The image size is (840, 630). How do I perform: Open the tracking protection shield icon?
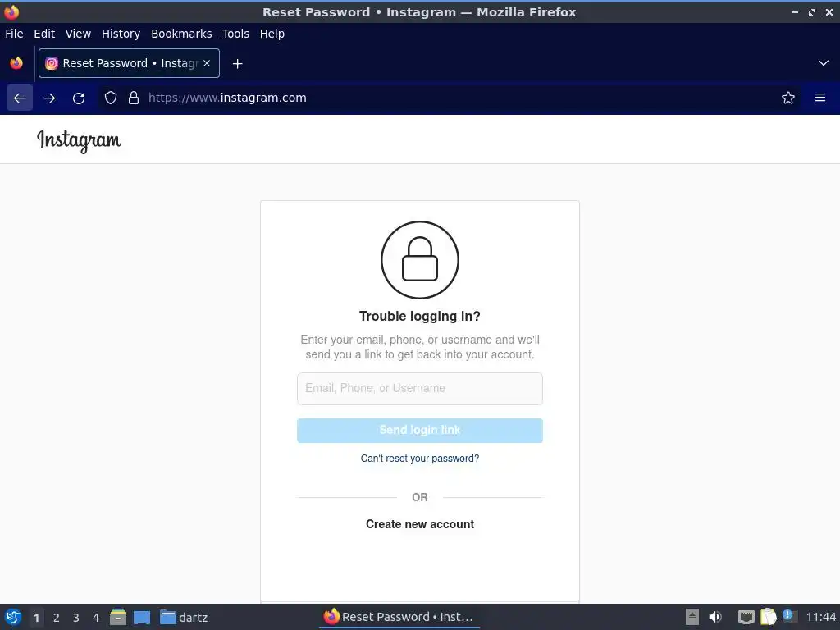(111, 98)
